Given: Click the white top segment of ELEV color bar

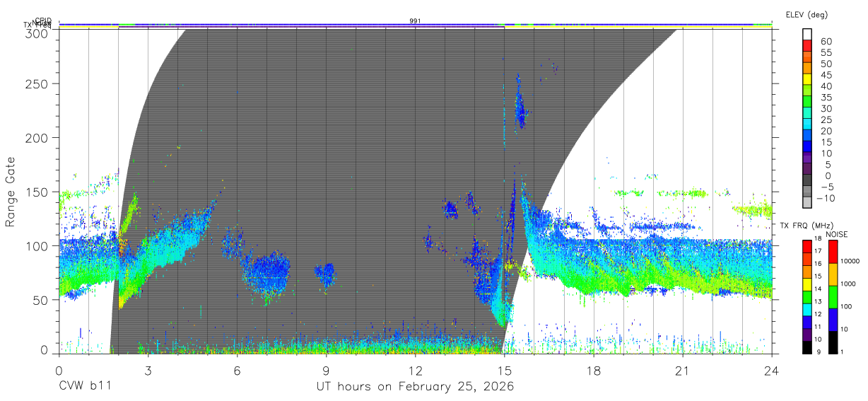Looking at the screenshot, I should pyautogui.click(x=807, y=34).
